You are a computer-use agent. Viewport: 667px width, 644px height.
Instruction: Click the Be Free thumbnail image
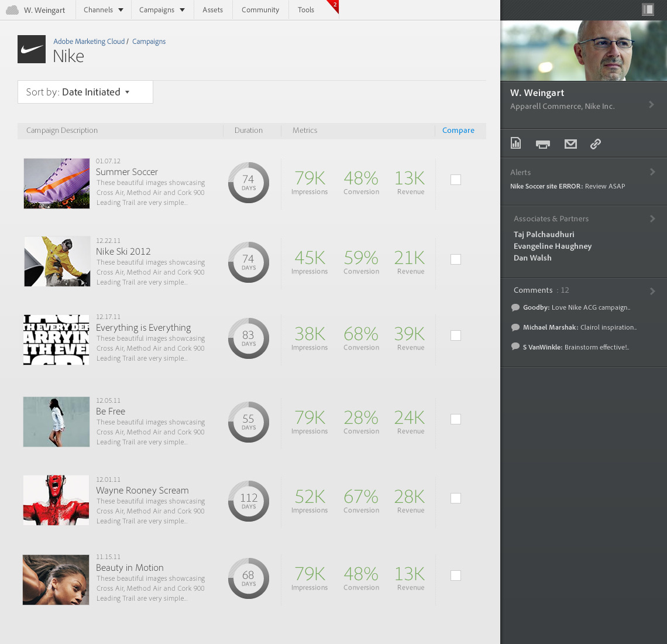click(x=56, y=422)
